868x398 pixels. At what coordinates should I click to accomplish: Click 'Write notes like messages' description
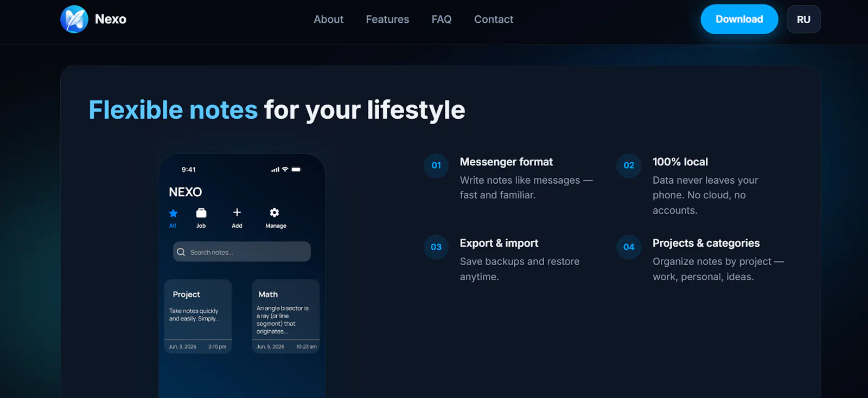coord(526,188)
